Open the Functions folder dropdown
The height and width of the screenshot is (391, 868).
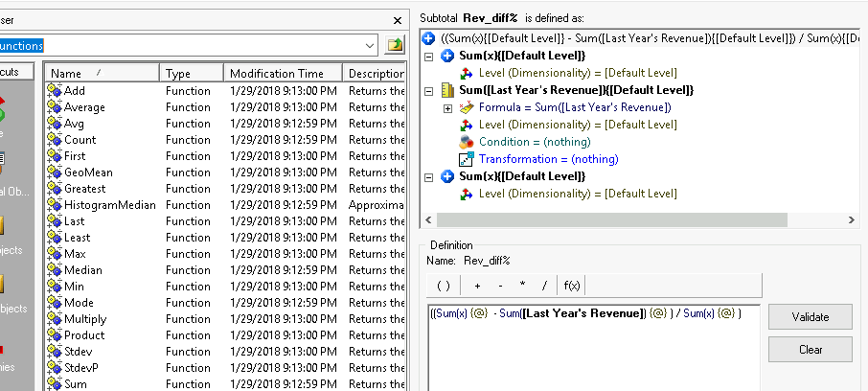pyautogui.click(x=370, y=45)
